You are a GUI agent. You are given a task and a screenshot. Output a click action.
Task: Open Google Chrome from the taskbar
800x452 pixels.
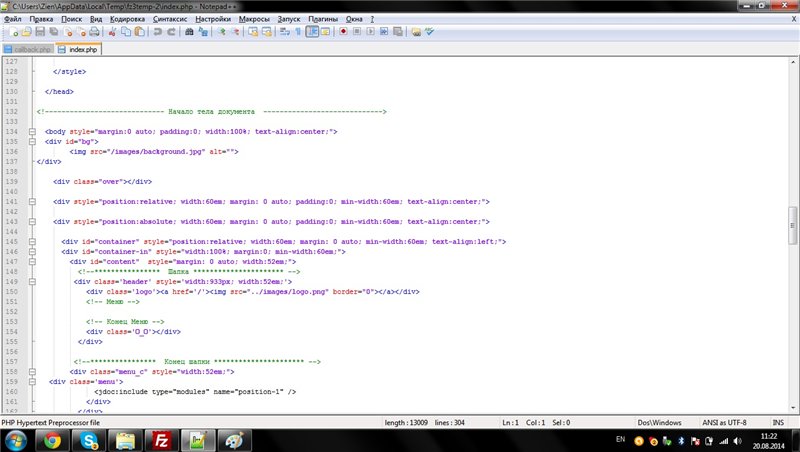(x=52, y=440)
